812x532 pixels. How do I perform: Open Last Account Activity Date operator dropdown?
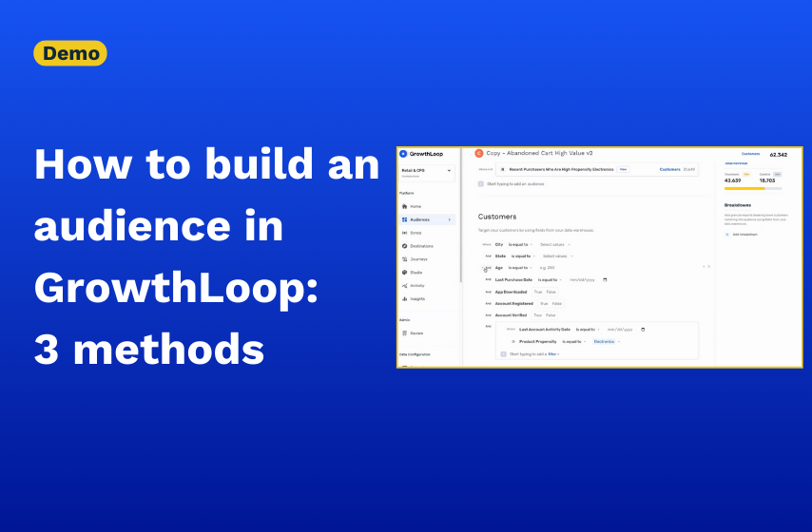pyautogui.click(x=588, y=330)
